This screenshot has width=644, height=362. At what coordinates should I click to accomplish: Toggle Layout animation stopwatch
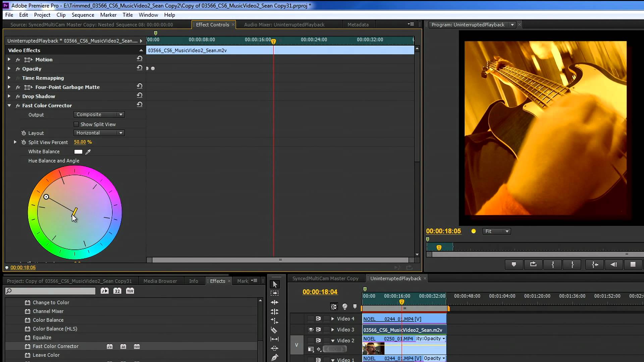click(x=23, y=133)
